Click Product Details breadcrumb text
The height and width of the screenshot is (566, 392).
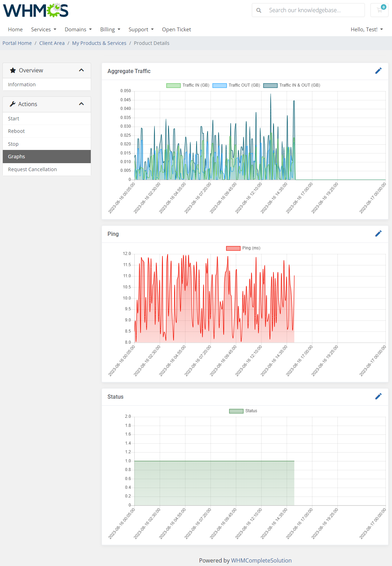click(152, 43)
